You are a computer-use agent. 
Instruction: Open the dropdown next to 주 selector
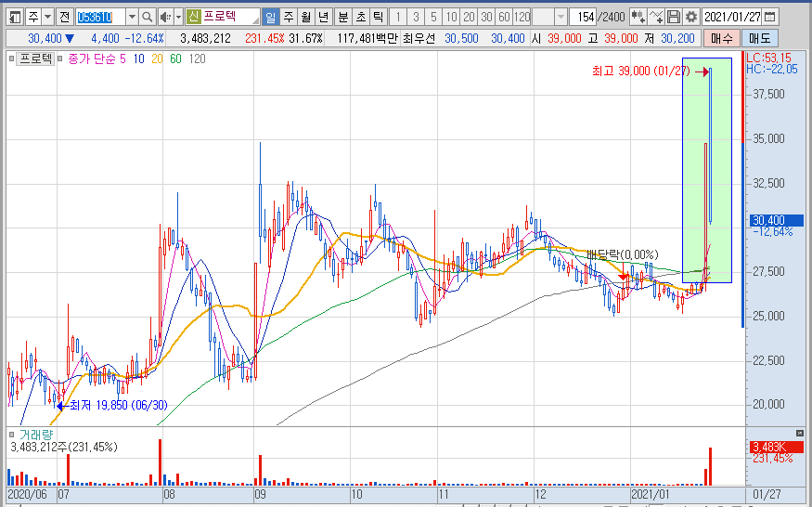47,17
